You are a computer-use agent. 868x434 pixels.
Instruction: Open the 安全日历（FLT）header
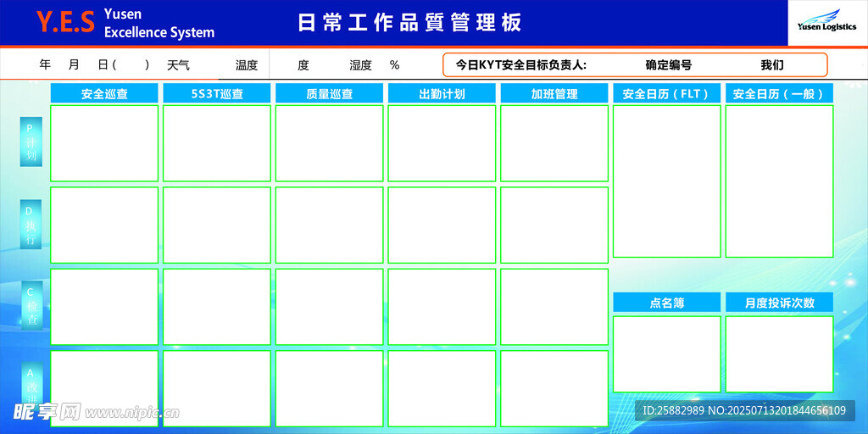[x=666, y=94]
